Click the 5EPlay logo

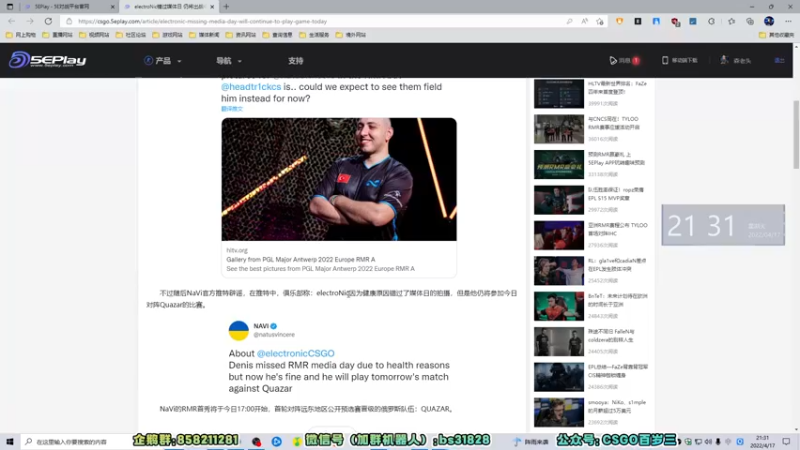tap(47, 60)
